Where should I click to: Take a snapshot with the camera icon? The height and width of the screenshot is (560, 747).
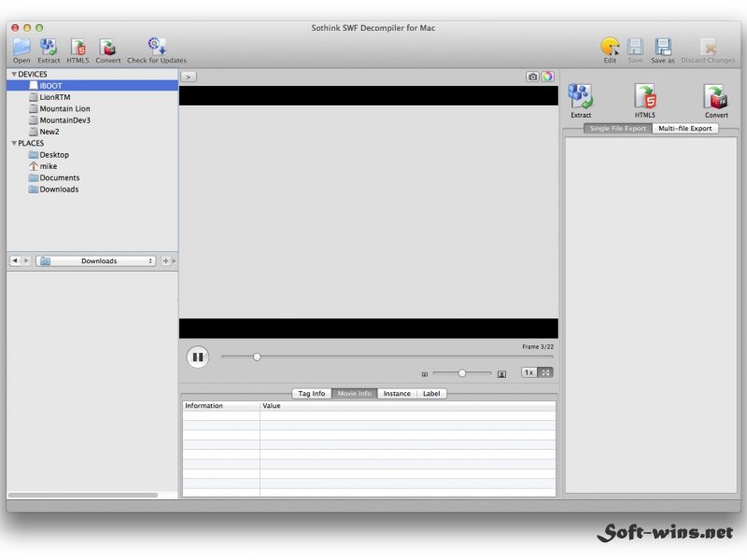[532, 77]
